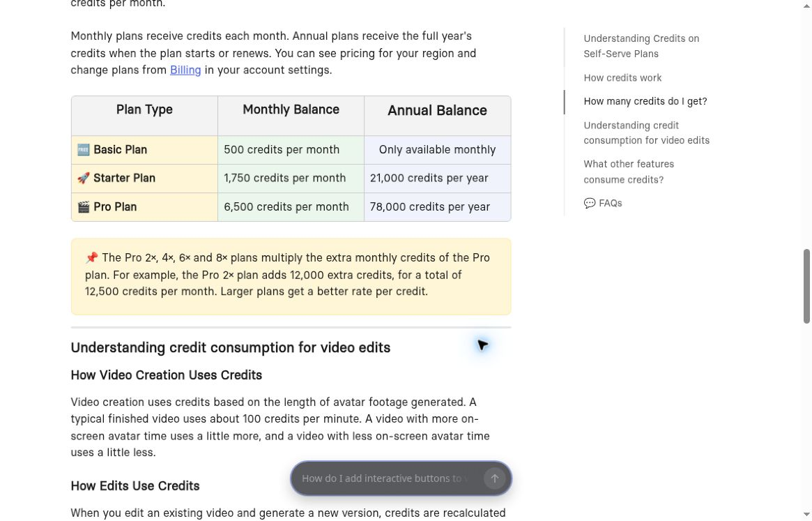Select the 'Starter Plan' table cell

[x=144, y=179]
